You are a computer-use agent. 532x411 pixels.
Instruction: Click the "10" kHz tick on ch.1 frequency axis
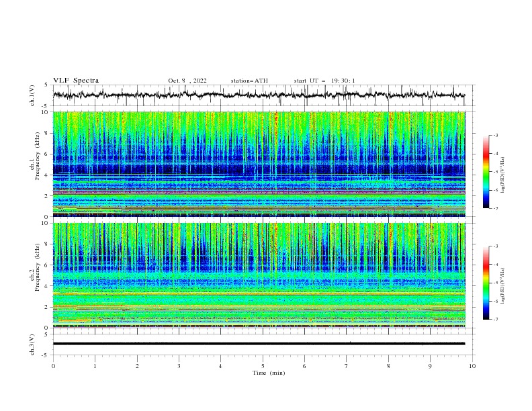pos(46,112)
